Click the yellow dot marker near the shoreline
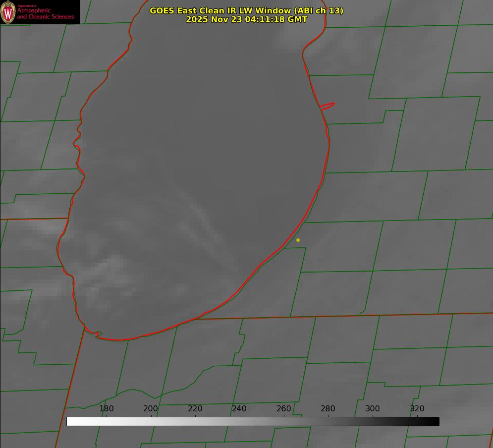Image resolution: width=493 pixels, height=448 pixels. pyautogui.click(x=298, y=240)
